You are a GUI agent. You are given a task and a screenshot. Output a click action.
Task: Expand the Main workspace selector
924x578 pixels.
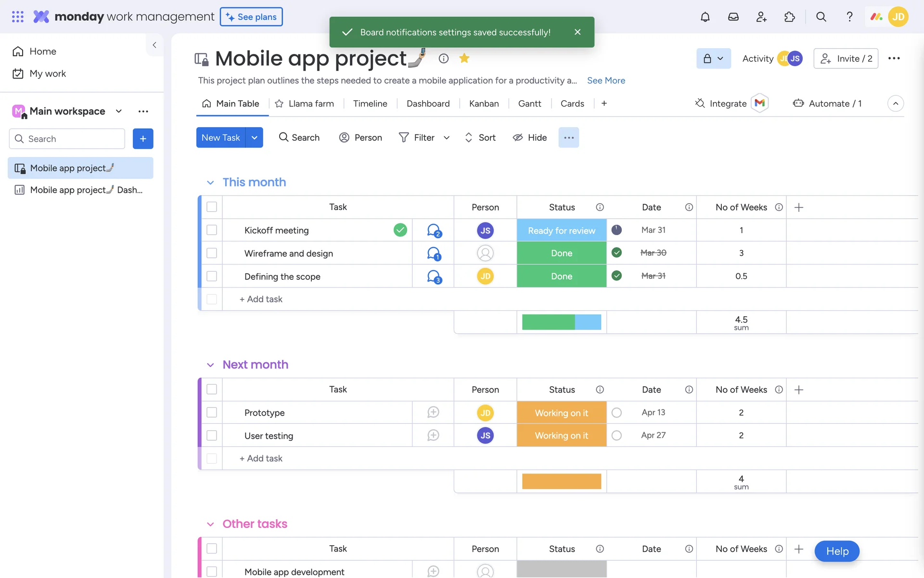[118, 111]
